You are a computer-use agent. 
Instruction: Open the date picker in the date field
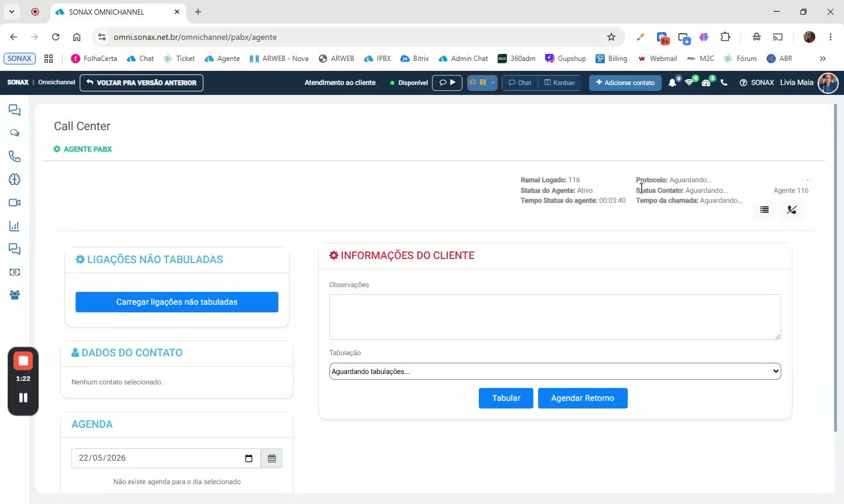pyautogui.click(x=249, y=458)
